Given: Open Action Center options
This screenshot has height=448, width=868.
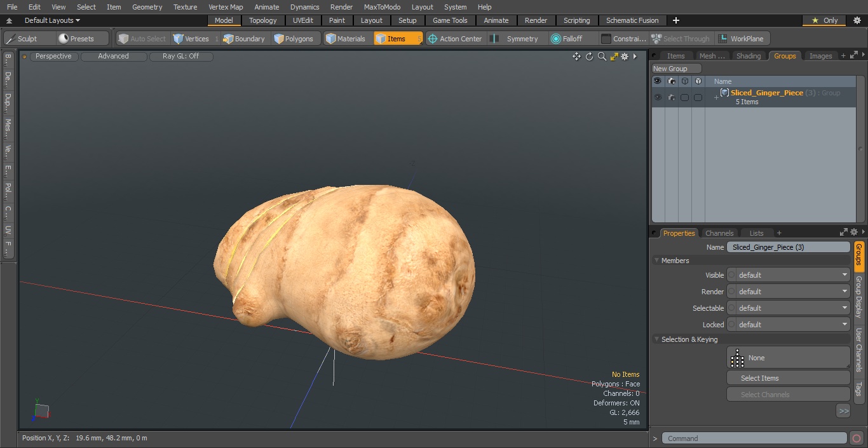Looking at the screenshot, I should point(455,39).
